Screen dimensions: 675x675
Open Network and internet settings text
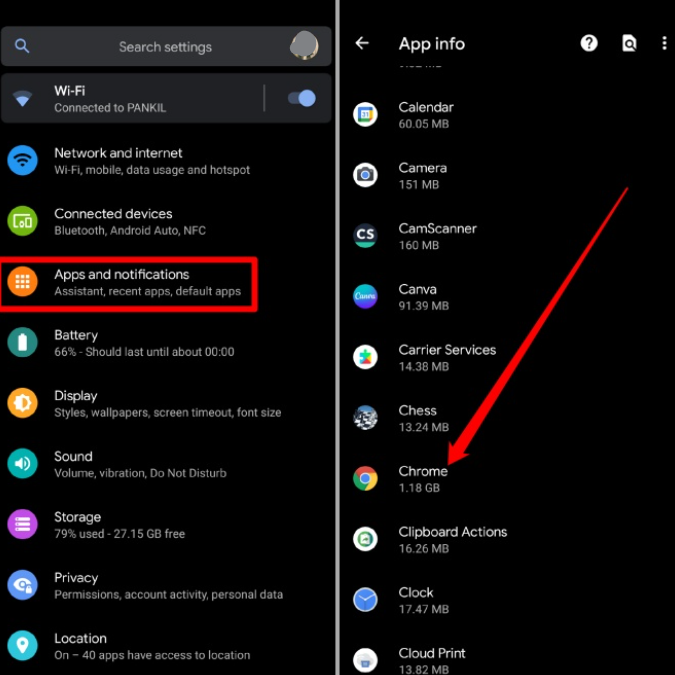[152, 161]
